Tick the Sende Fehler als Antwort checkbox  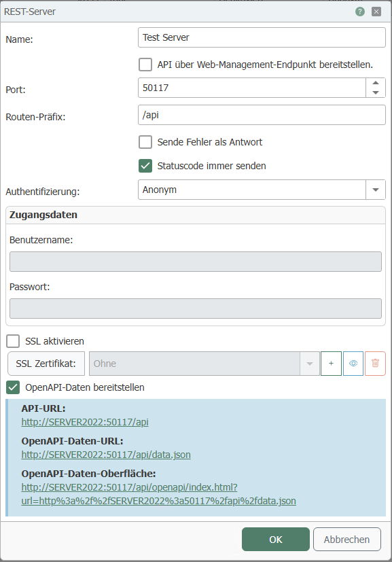[x=145, y=142]
